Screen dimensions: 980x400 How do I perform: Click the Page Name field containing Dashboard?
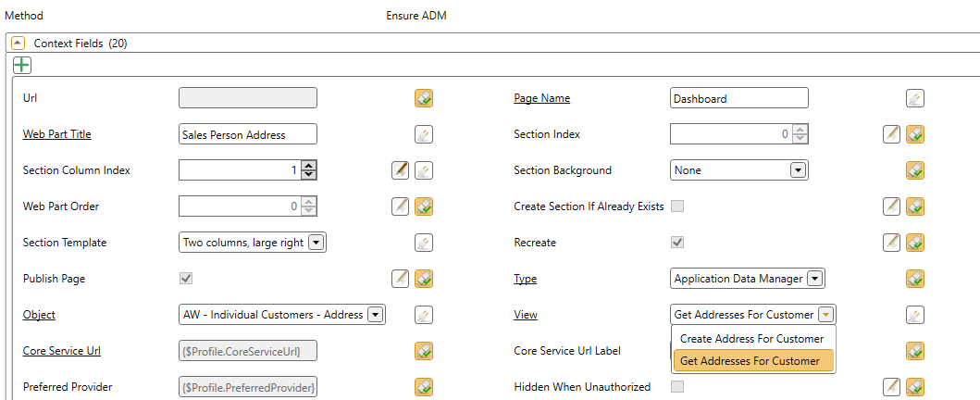click(738, 98)
